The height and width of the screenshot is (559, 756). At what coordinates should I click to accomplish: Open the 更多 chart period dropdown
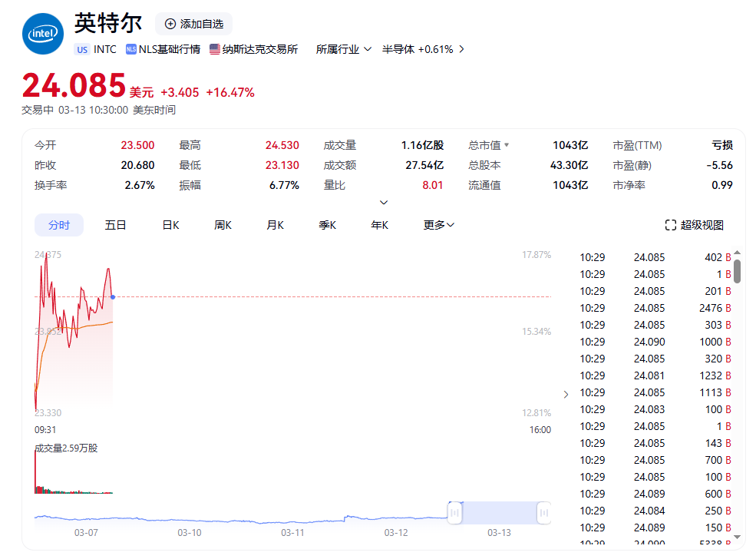438,225
